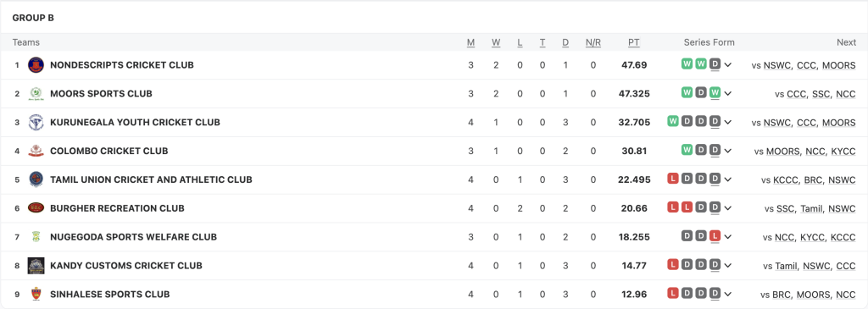Click Burgher Recreation Club logo
868x309 pixels.
tap(36, 208)
